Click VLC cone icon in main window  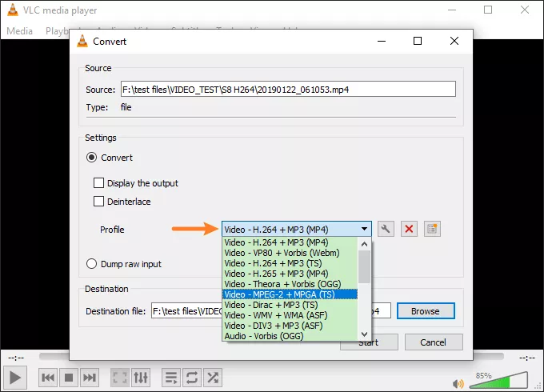pos(13,10)
